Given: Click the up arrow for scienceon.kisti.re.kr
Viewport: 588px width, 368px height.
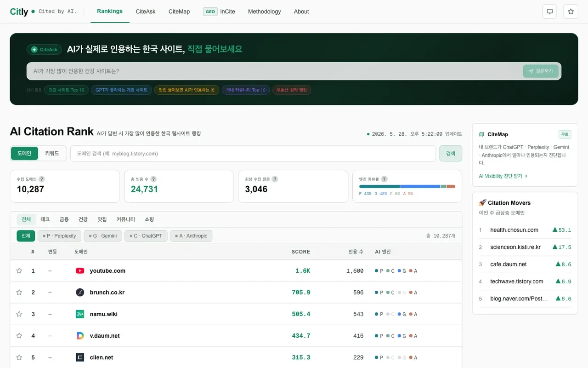Looking at the screenshot, I should pyautogui.click(x=555, y=247).
